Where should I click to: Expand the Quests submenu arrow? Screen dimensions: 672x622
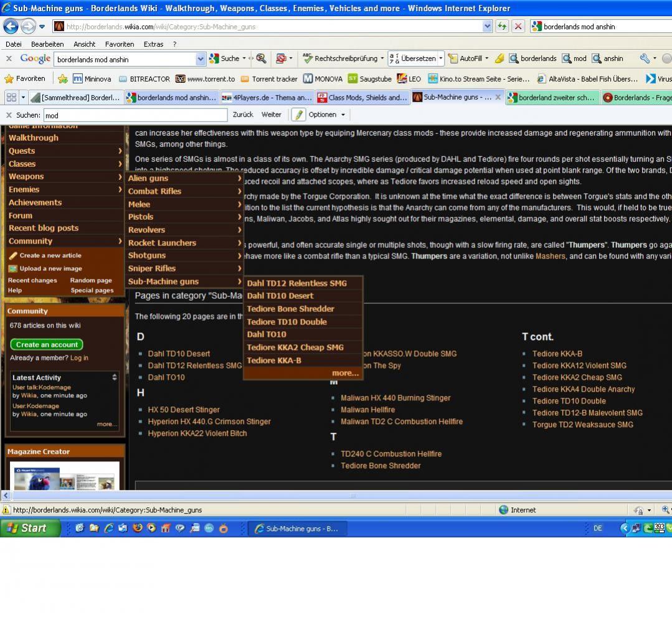(120, 151)
